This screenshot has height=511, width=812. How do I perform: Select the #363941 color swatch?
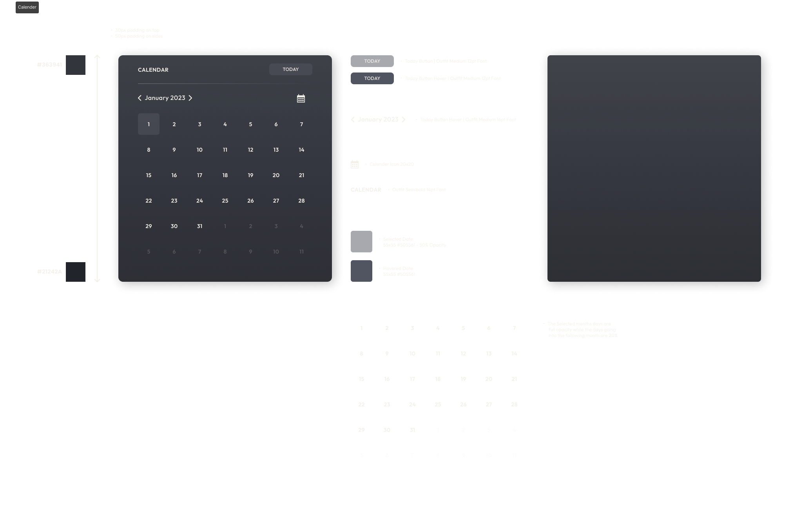[75, 65]
